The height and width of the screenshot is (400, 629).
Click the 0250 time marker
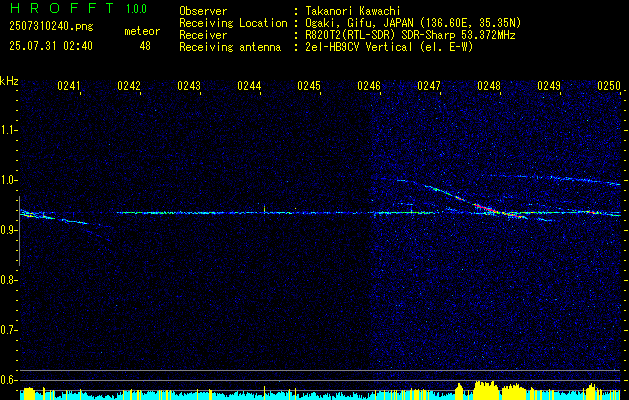click(x=609, y=85)
